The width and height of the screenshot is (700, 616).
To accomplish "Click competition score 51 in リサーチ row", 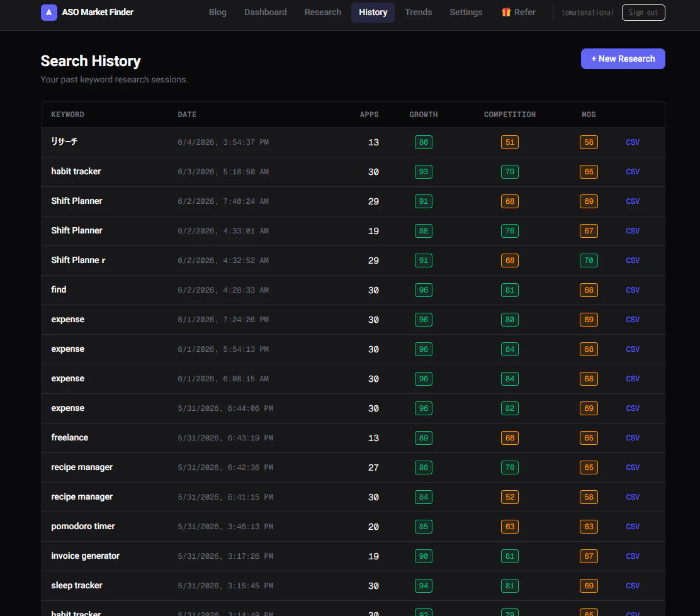I will (510, 142).
